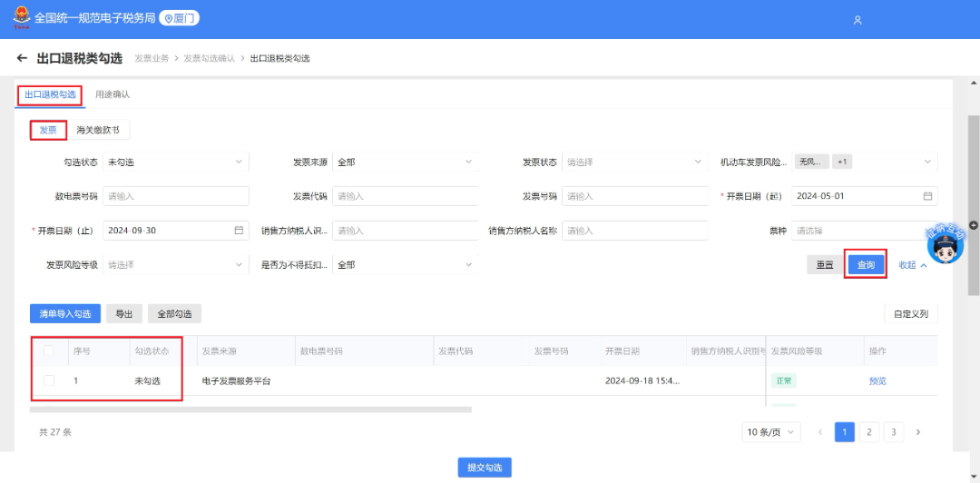Open calendar icon for 开票日期(止)
Image resolution: width=980 pixels, height=483 pixels.
coord(239,231)
